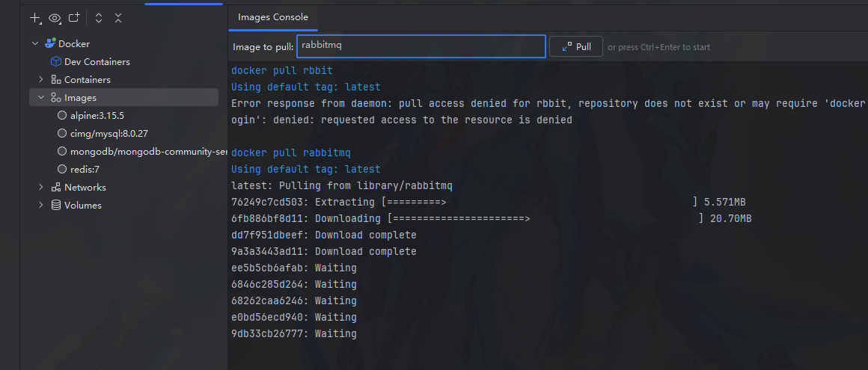Focus the Image to pull input field
This screenshot has height=370, width=868.
(421, 46)
